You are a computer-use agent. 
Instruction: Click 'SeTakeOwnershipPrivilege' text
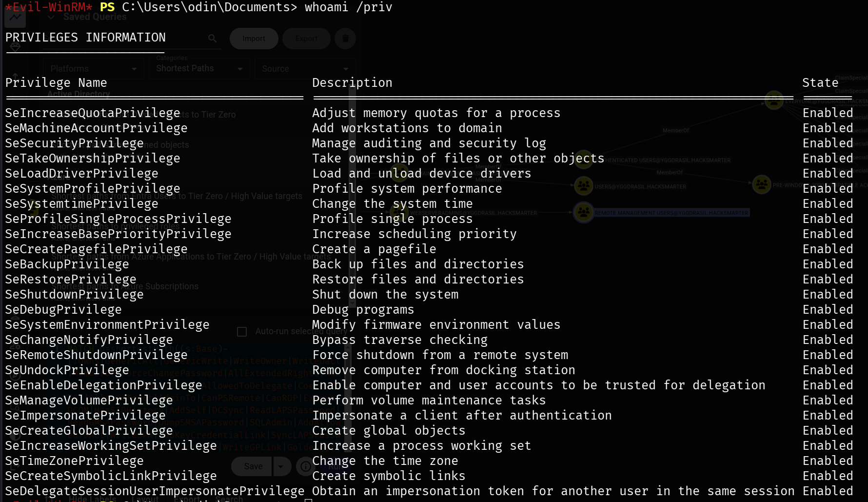[93, 159]
